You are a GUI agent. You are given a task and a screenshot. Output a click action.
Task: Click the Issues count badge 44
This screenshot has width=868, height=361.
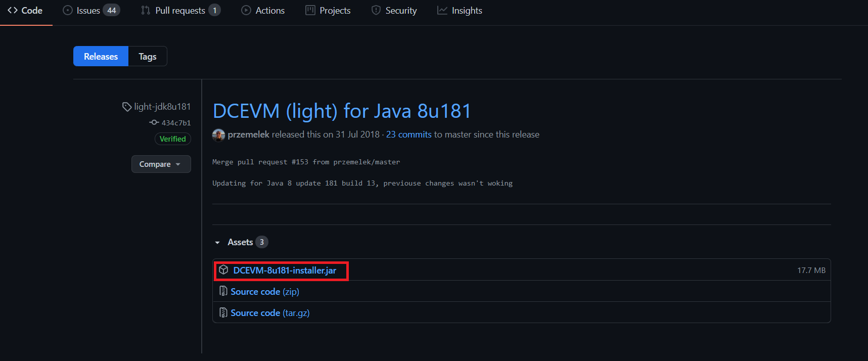tap(112, 11)
